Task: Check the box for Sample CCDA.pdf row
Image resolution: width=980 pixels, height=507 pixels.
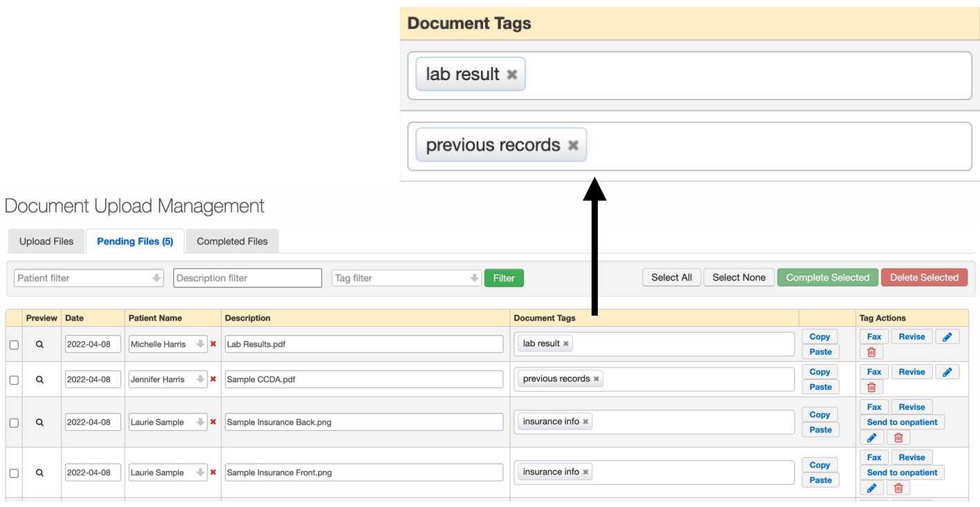Action: point(14,380)
